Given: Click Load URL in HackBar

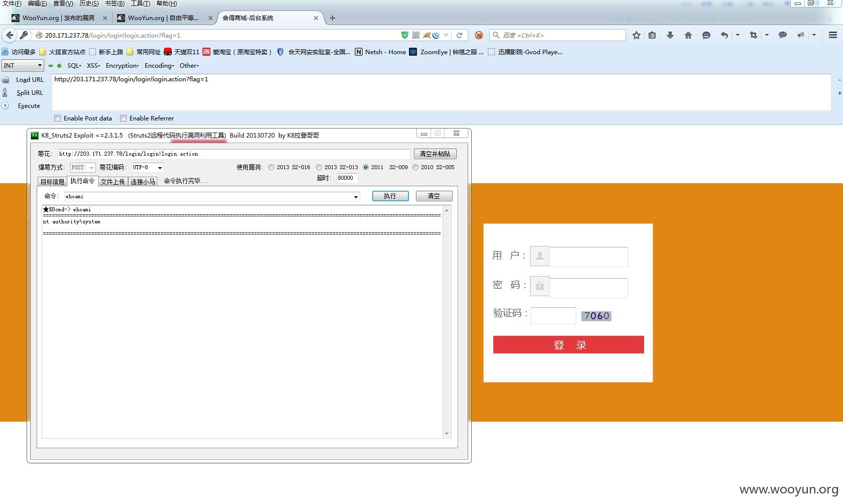Looking at the screenshot, I should click(30, 80).
